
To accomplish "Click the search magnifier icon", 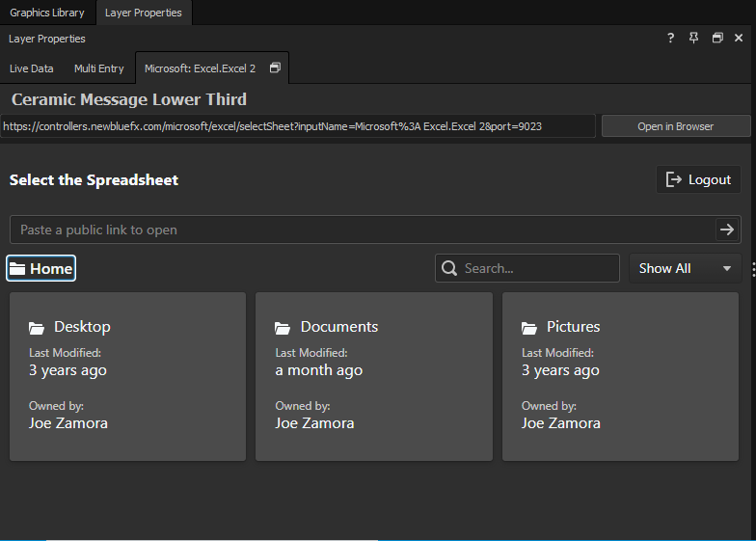I will point(449,268).
